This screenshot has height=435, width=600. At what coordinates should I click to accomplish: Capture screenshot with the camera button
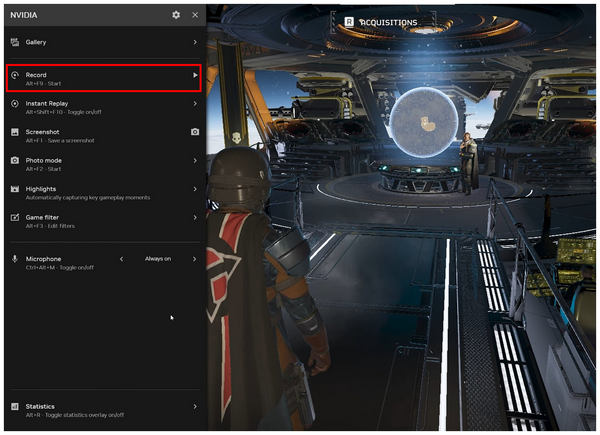pyautogui.click(x=195, y=132)
